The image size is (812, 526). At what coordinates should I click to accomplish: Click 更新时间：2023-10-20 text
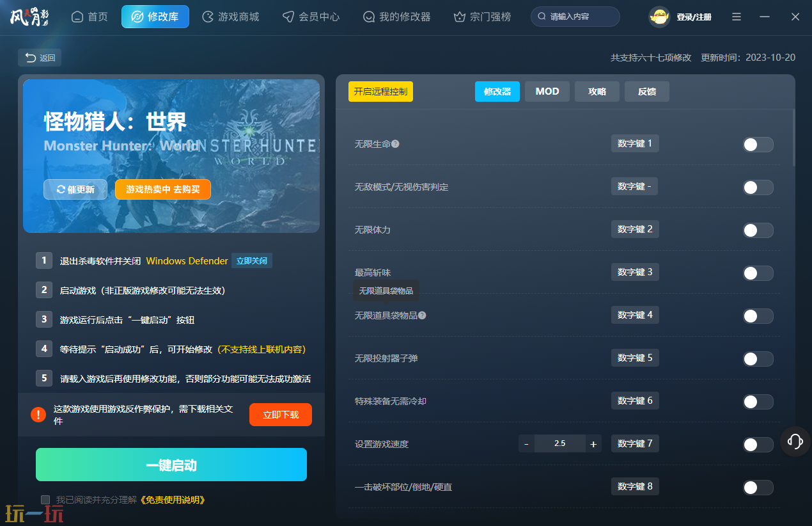(748, 58)
